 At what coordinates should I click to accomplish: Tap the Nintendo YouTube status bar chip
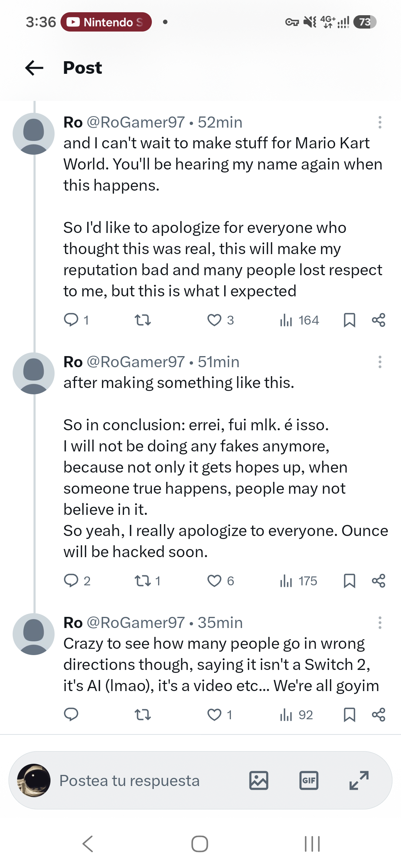click(106, 22)
